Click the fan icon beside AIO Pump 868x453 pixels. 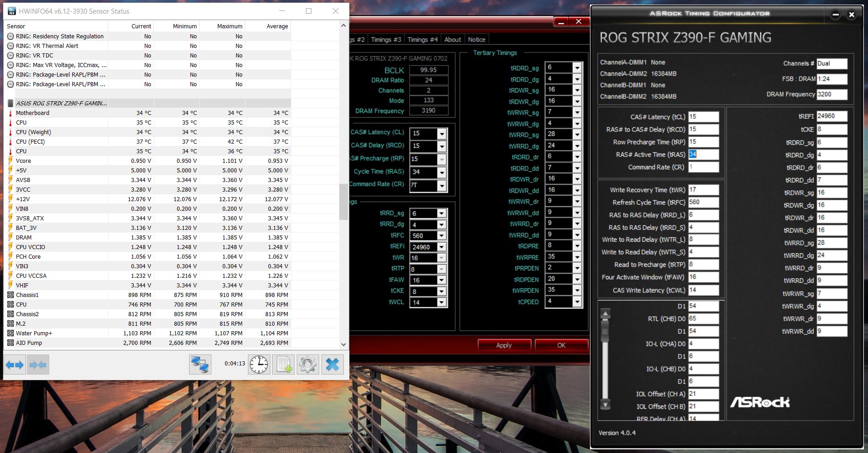pos(11,343)
